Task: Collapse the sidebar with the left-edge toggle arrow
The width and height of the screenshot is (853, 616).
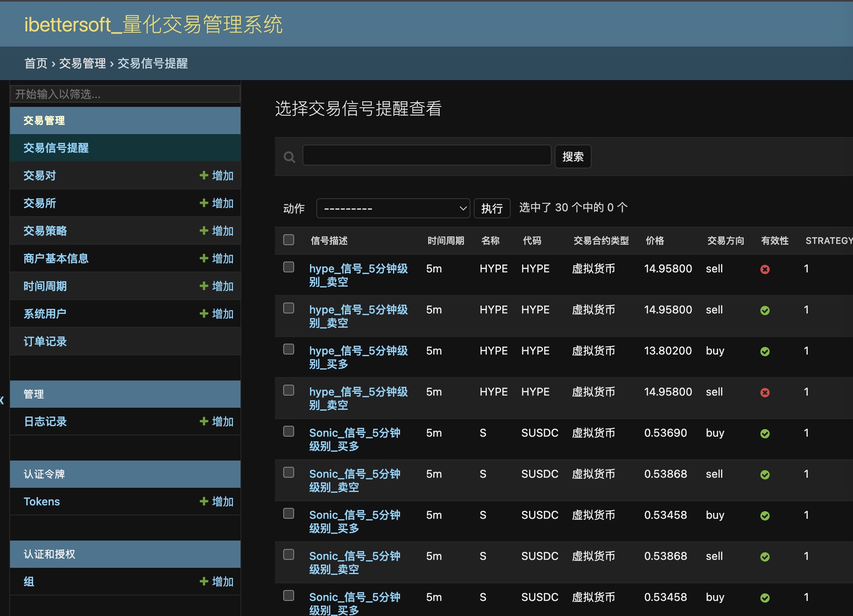Action: tap(2, 400)
